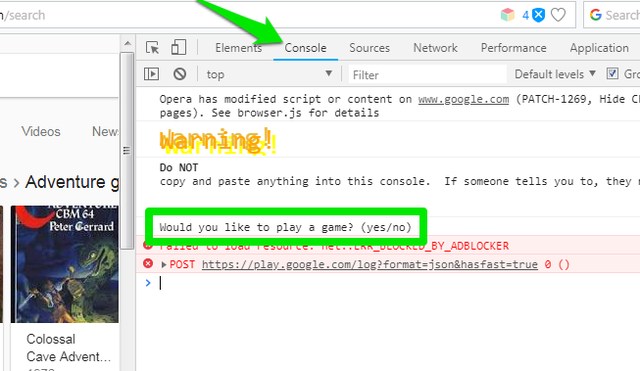Toggle the Group similar checkbox
The width and height of the screenshot is (640, 371).
(612, 74)
